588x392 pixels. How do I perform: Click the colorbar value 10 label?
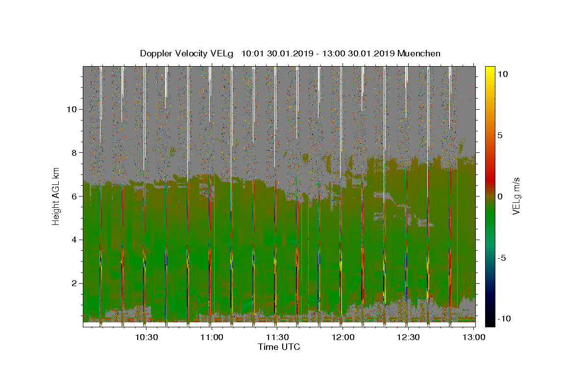pos(503,73)
